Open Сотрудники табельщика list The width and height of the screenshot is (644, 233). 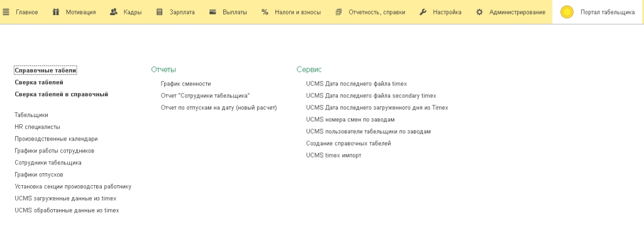pyautogui.click(x=48, y=162)
